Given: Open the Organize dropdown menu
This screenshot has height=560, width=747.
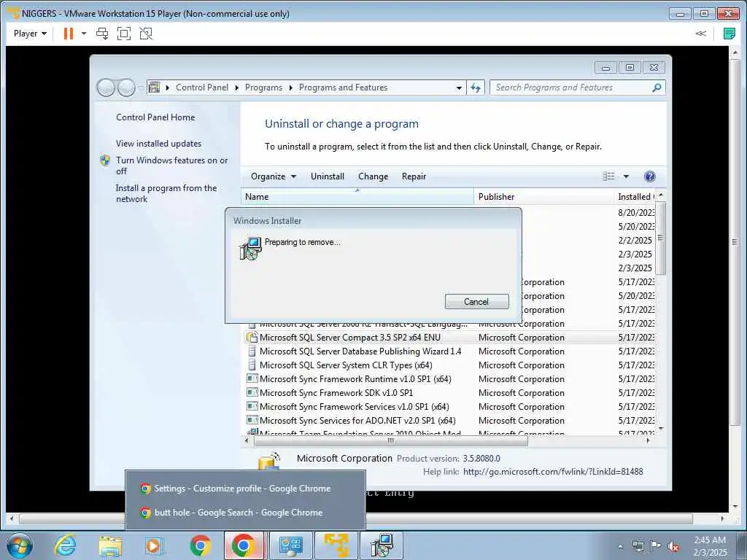Looking at the screenshot, I should [274, 176].
